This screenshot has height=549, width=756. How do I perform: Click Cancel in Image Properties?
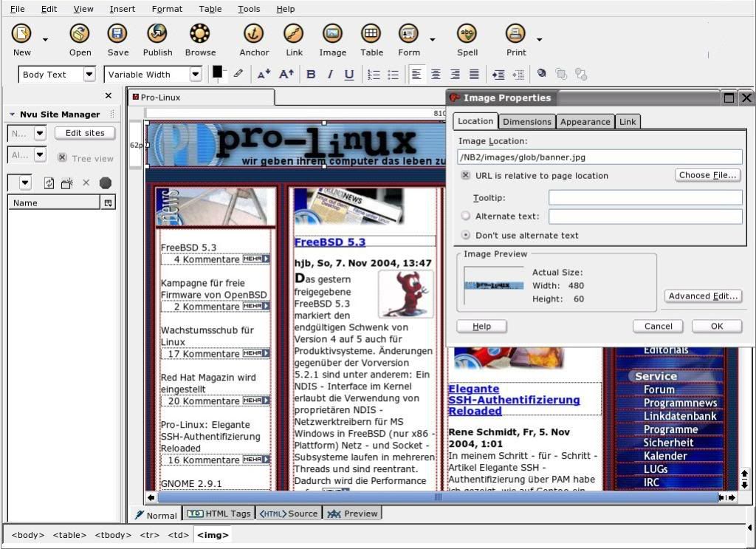pos(658,326)
